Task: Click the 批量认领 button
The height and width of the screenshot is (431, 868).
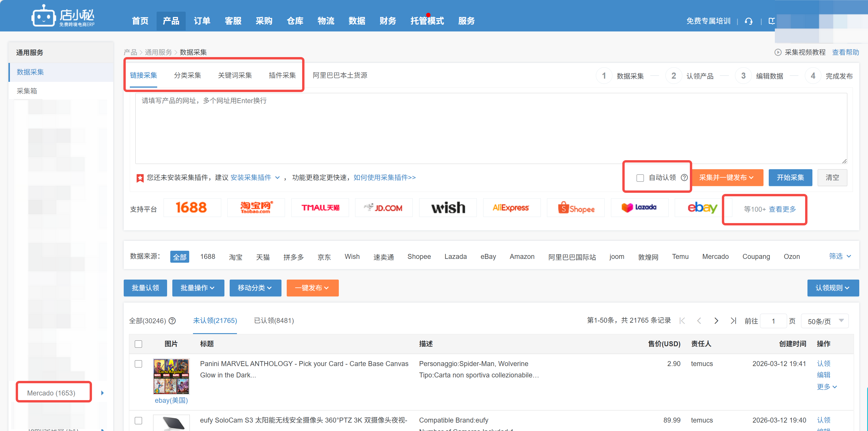Action: 145,288
